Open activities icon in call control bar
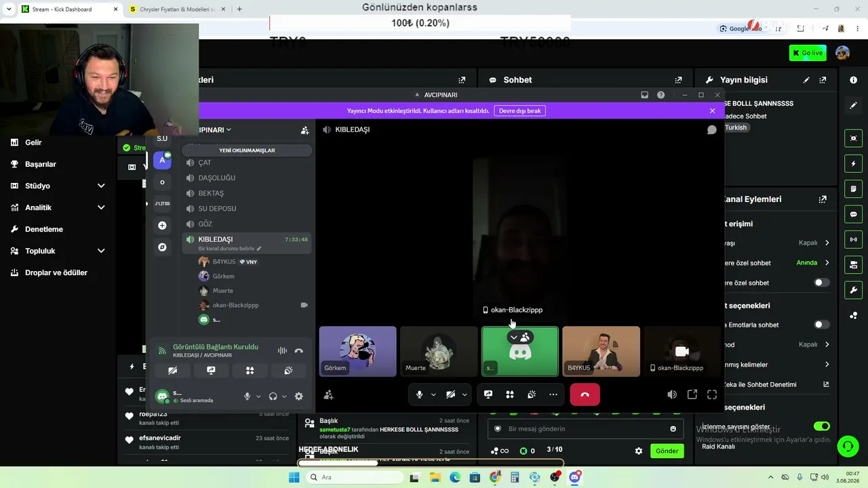Screen dimensions: 868x488 click(x=510, y=394)
